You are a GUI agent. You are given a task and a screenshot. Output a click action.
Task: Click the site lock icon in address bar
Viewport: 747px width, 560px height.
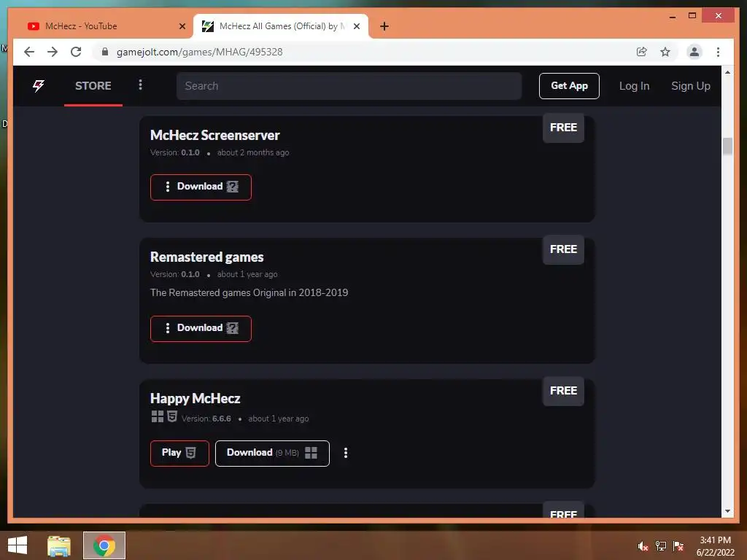tap(105, 52)
